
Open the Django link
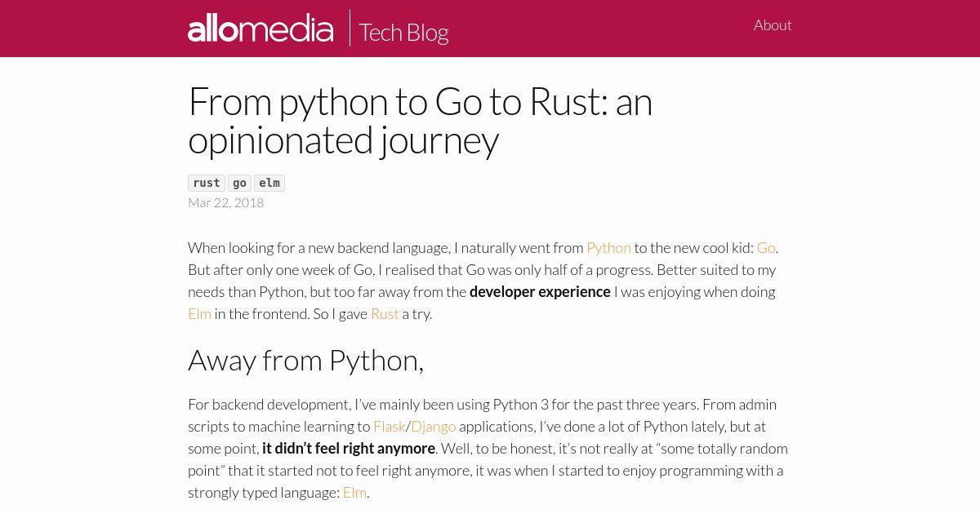click(x=433, y=426)
